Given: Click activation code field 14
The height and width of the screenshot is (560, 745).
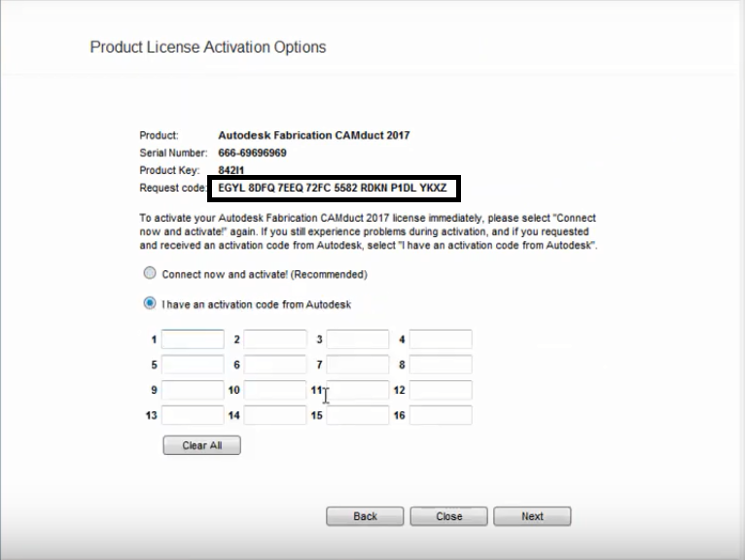Looking at the screenshot, I should pyautogui.click(x=275, y=415).
